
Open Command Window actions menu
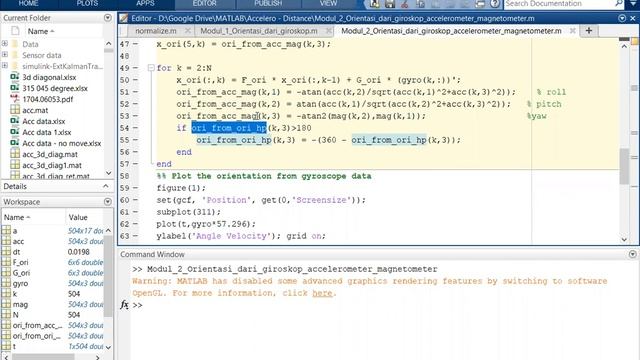[x=633, y=254]
